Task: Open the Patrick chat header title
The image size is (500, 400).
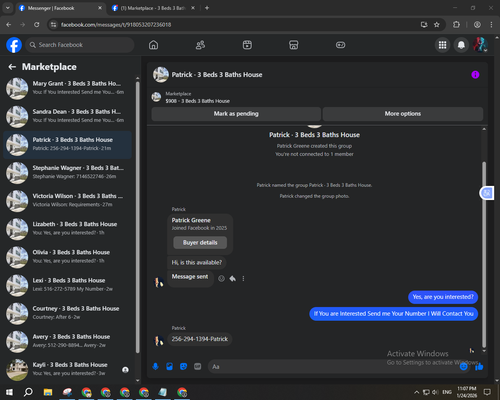Action: click(x=217, y=75)
